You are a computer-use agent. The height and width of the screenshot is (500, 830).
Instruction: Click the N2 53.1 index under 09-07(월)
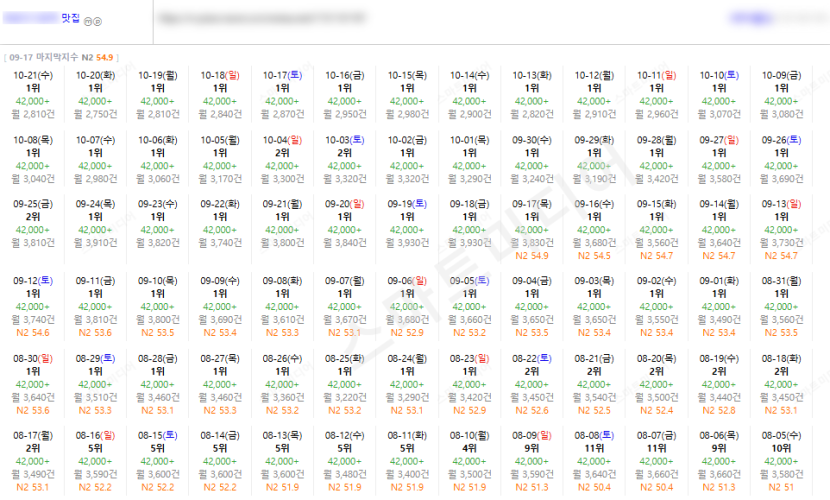(345, 333)
